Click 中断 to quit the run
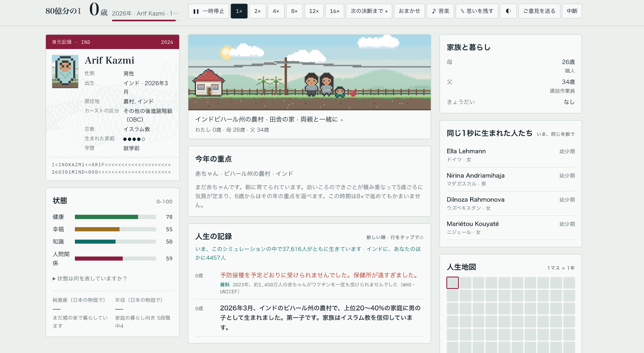The width and height of the screenshot is (644, 353). (572, 11)
